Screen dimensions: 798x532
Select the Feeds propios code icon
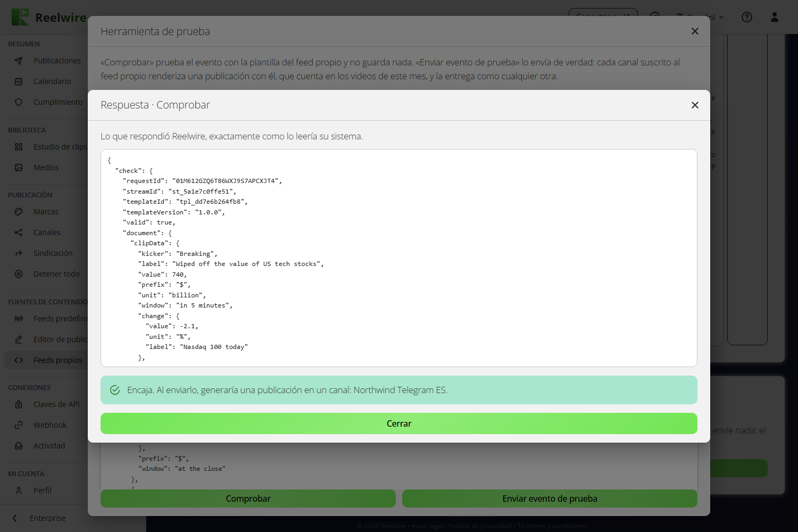[19, 360]
